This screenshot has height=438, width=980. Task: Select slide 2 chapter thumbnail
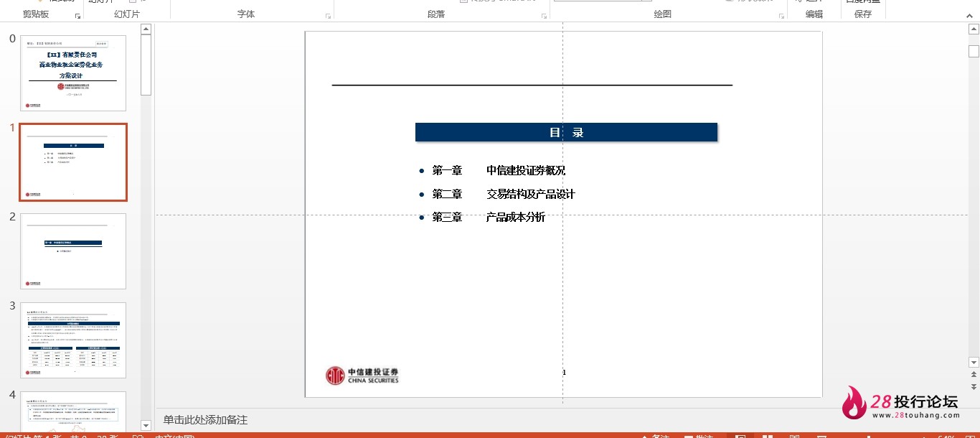pos(73,251)
